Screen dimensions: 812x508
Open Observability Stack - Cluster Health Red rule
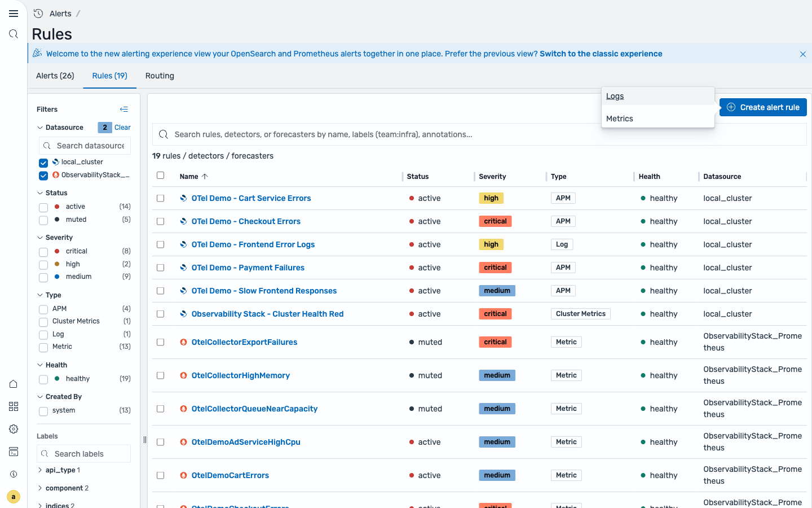[x=267, y=314]
